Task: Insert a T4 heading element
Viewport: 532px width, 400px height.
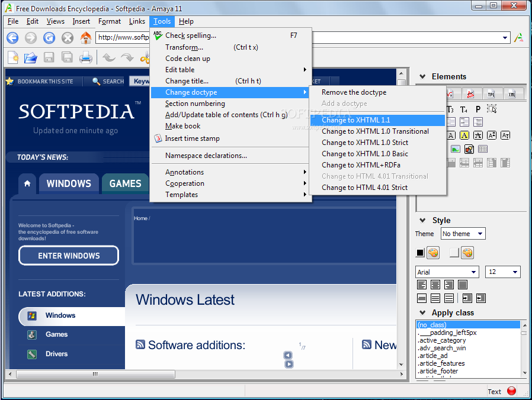Action: (x=464, y=109)
